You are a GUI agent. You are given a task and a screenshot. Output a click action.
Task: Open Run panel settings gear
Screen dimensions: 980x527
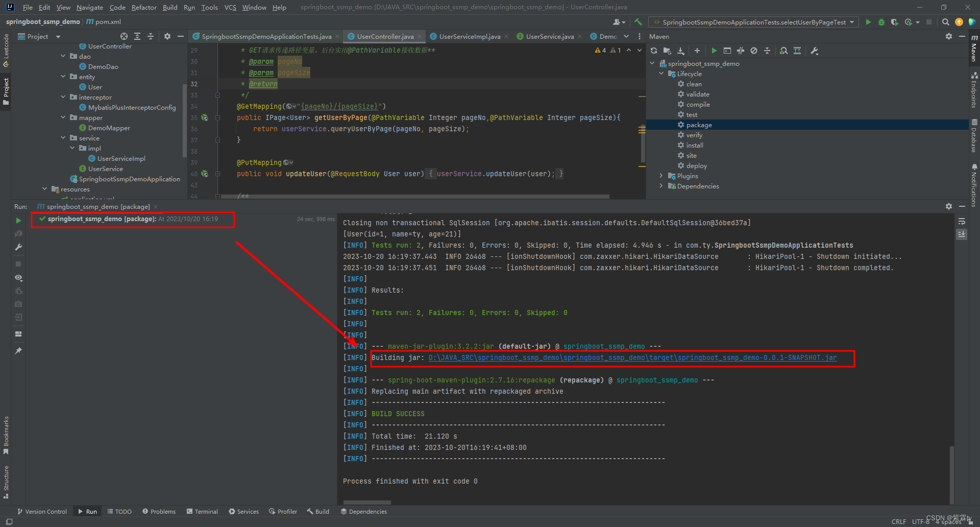tap(949, 206)
